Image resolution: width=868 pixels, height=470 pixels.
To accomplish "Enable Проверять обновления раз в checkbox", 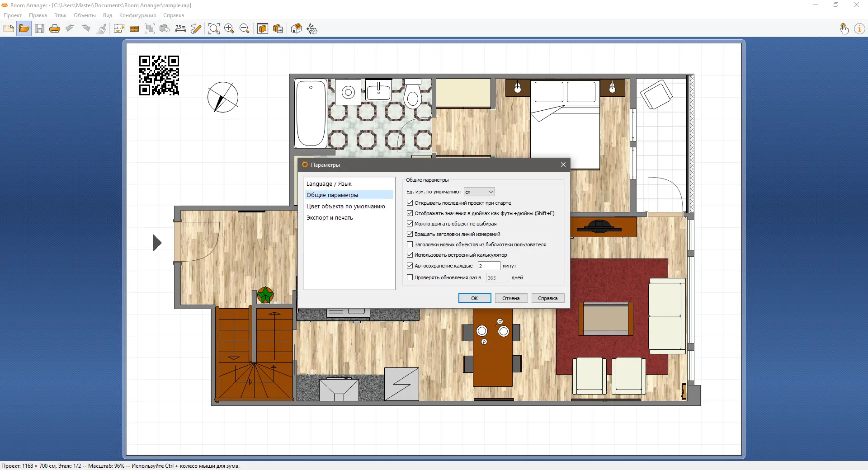I will [410, 277].
